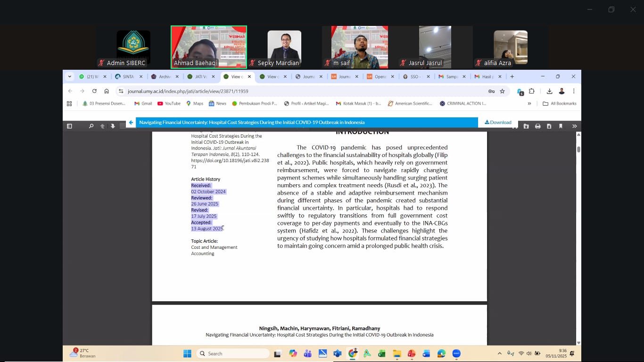Open Chrome Extensions puzzle icon
Viewport: 644px width, 362px height.
pyautogui.click(x=532, y=91)
